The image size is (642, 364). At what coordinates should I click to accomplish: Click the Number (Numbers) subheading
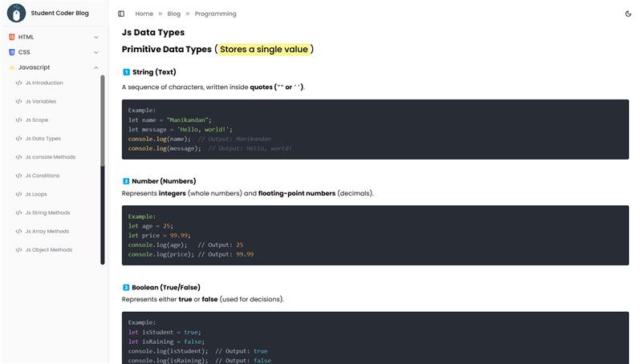tap(164, 181)
